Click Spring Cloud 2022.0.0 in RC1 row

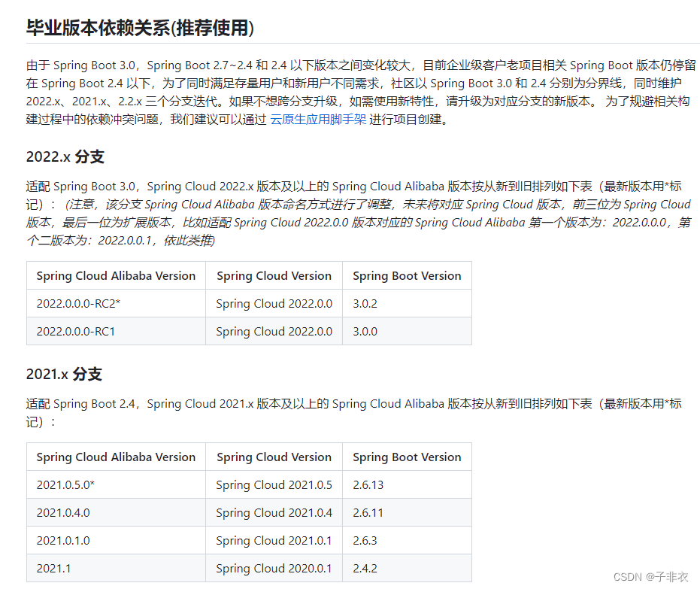pos(274,331)
